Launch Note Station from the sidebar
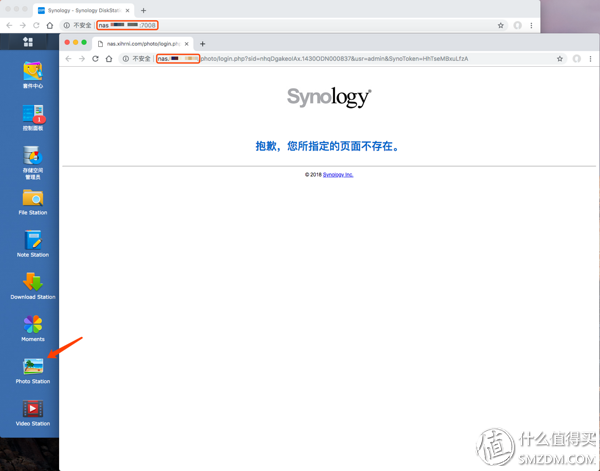Image resolution: width=600 pixels, height=471 pixels. click(33, 240)
